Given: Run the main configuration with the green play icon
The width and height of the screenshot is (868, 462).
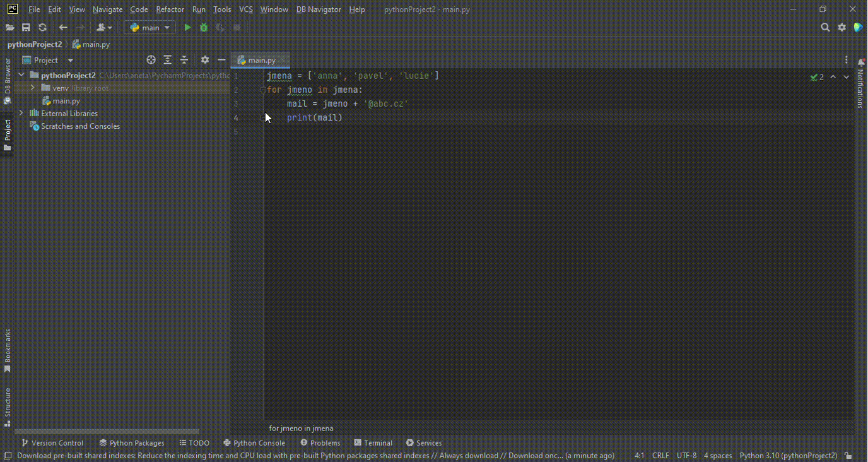Looking at the screenshot, I should click(187, 27).
